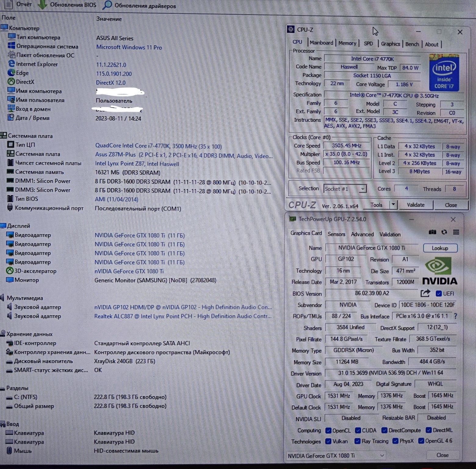Click the Значение column header
476x469 pixels.
click(109, 19)
